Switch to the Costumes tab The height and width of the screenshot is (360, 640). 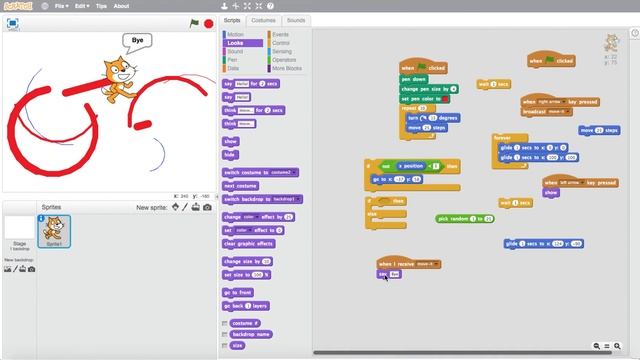click(x=263, y=20)
